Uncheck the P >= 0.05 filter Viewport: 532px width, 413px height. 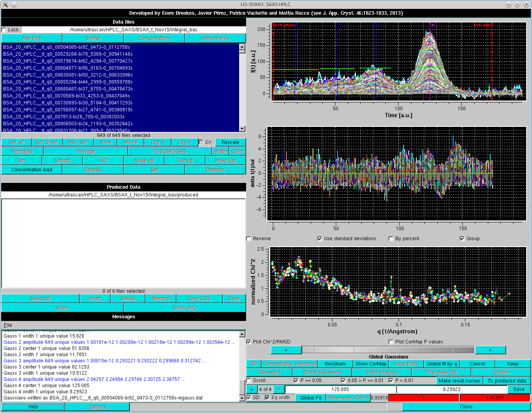coord(296,381)
